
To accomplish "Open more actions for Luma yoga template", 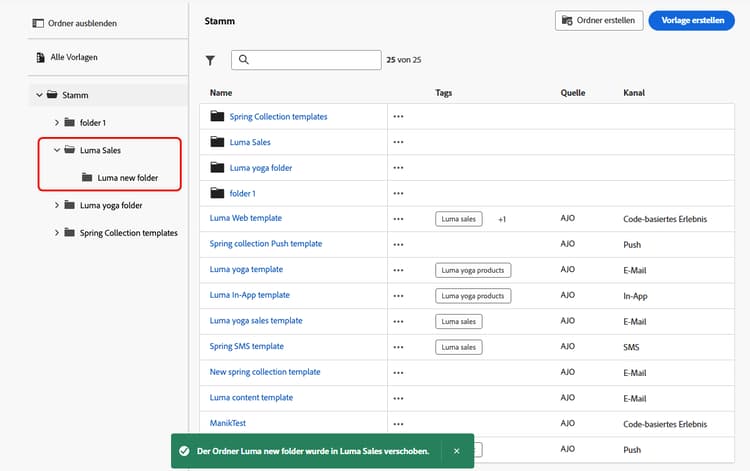I will [398, 270].
